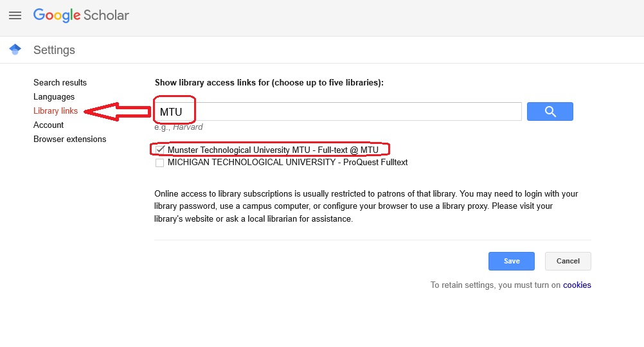Open Browser extensions settings section
Screen dimensions: 644x347
tap(70, 139)
